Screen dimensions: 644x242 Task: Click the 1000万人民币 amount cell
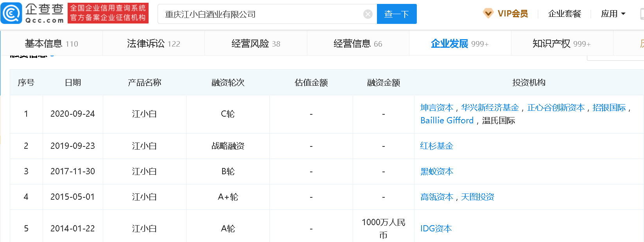tap(384, 229)
